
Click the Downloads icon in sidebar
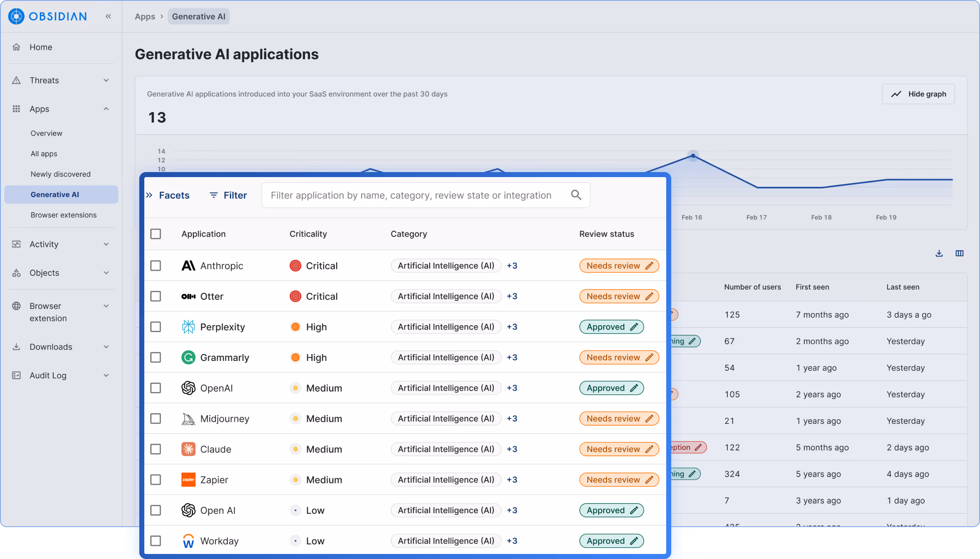tap(16, 347)
